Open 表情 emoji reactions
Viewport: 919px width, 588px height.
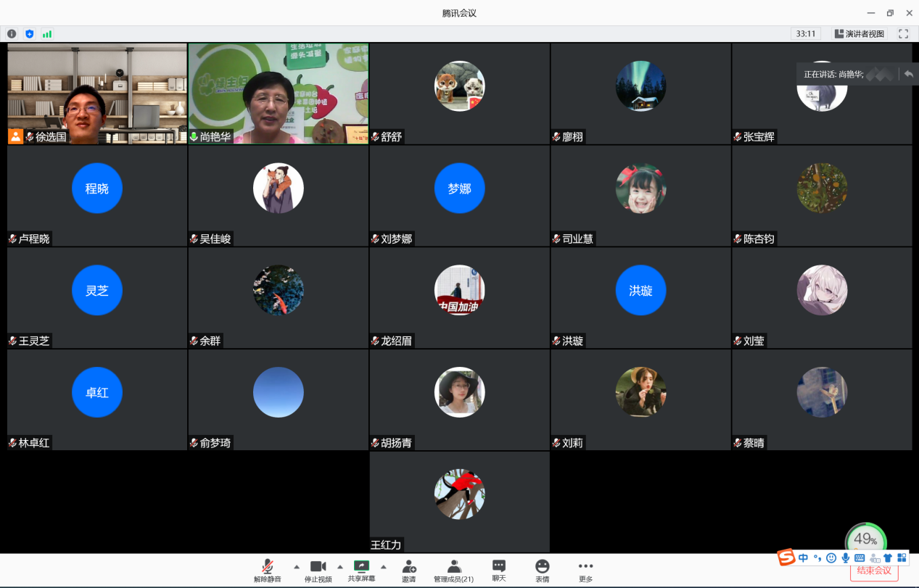542,571
